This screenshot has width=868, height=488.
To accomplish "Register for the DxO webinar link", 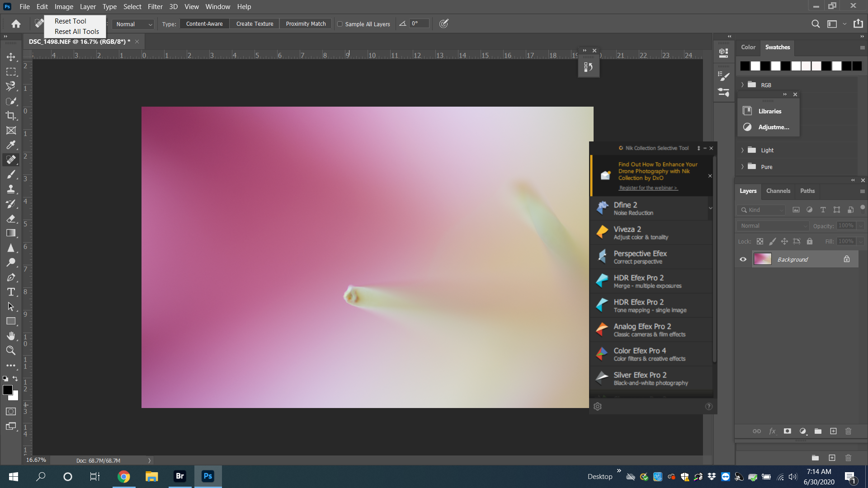I will click(x=647, y=188).
